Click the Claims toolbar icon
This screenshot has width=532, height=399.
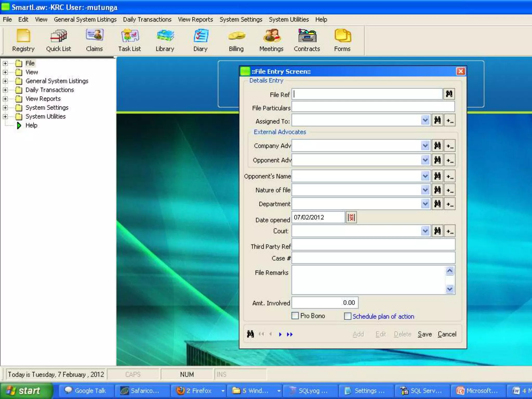[x=94, y=40]
